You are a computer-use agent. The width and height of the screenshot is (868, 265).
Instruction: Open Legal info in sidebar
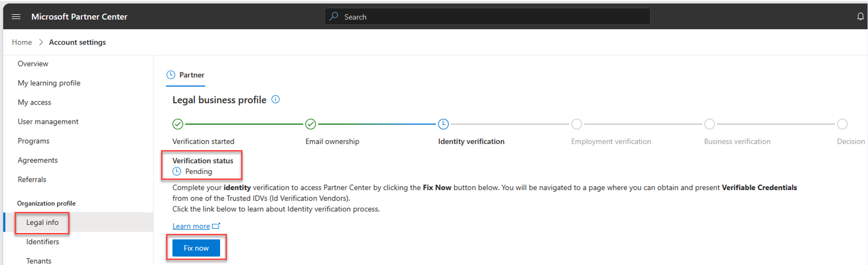tap(42, 222)
